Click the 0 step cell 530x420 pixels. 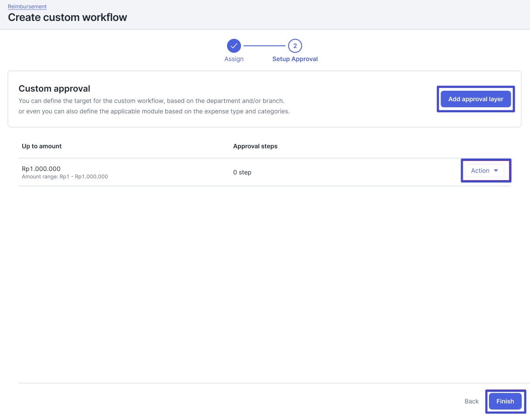tap(242, 172)
